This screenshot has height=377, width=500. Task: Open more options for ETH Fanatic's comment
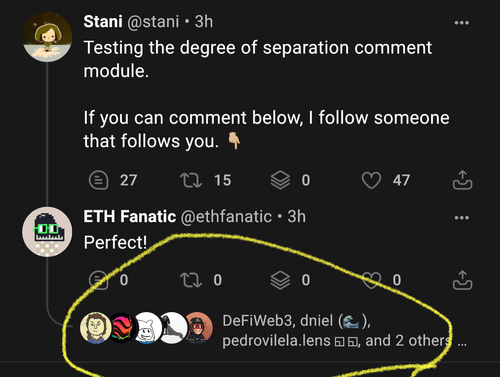coord(462,218)
